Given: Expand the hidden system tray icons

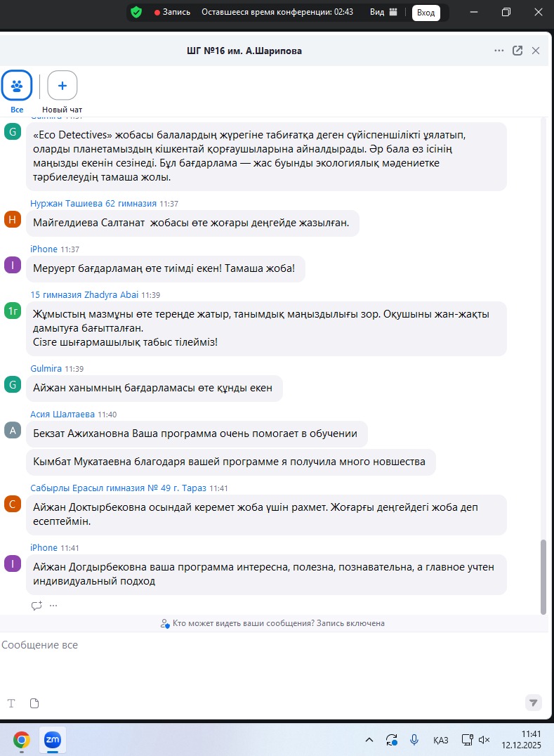Looking at the screenshot, I should [369, 740].
